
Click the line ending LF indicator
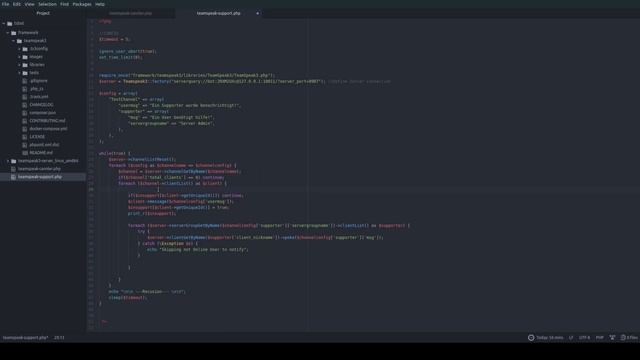click(571, 338)
